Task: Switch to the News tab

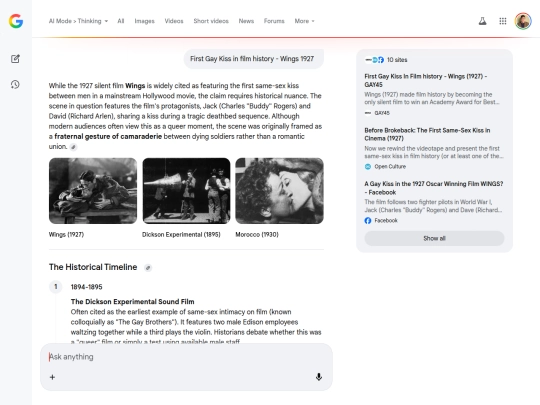Action: click(246, 21)
